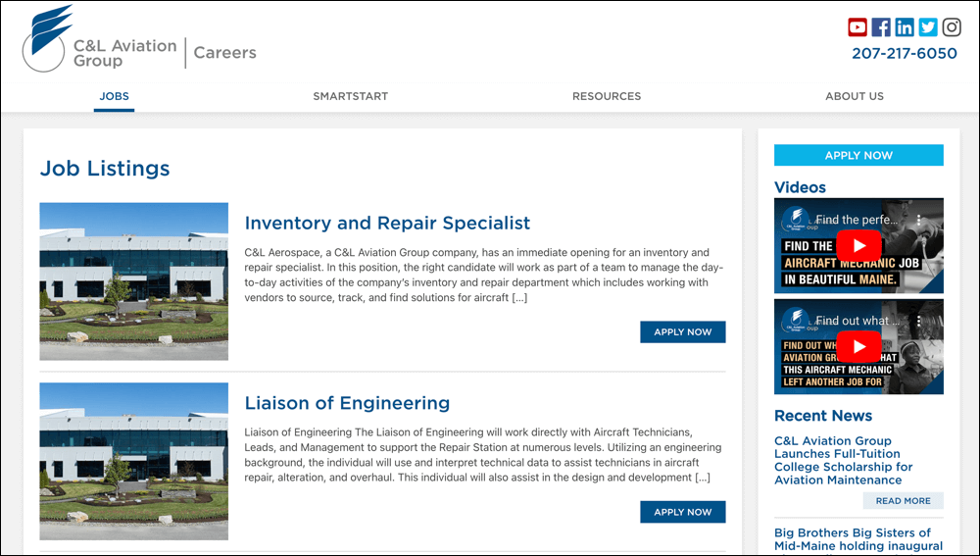
Task: Open the LinkedIn social icon
Action: click(905, 26)
